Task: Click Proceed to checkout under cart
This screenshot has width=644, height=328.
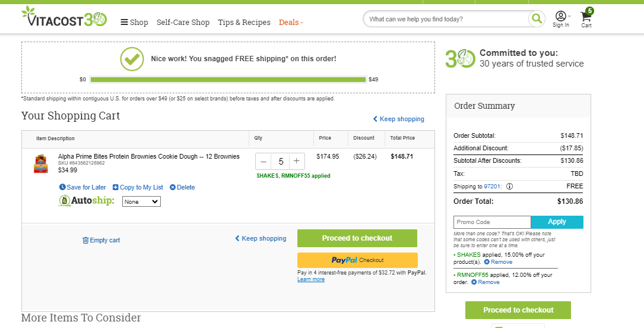Action: [x=357, y=238]
